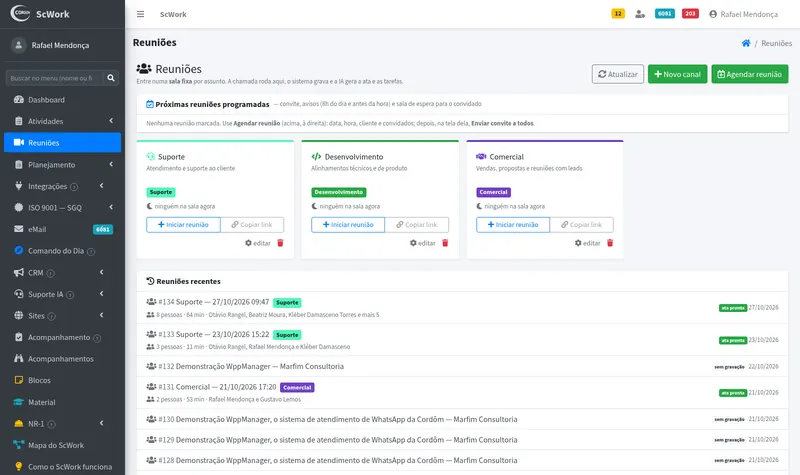Open Dashboard in the sidebar
This screenshot has width=800, height=475.
[62, 100]
